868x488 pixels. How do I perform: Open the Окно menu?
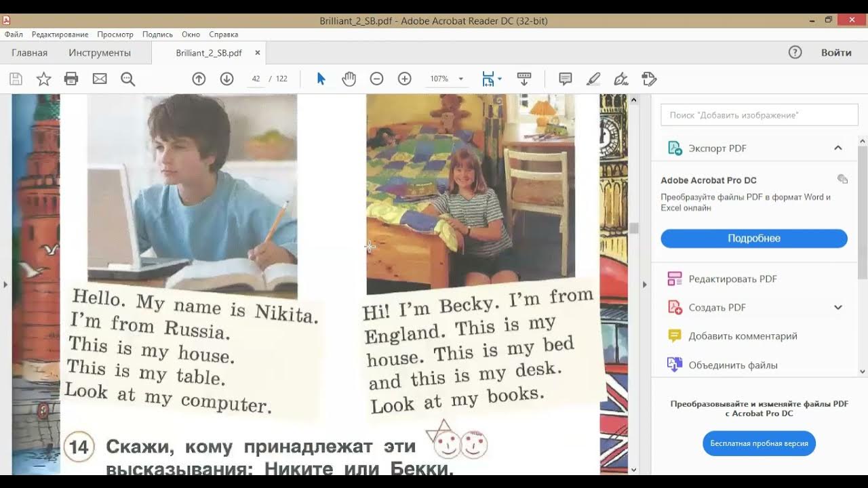point(191,34)
